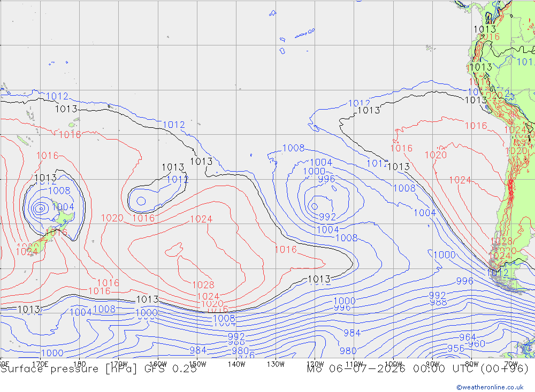Image resolution: width=535 pixels, height=392 pixels.
Task: Click the 992 label inside the low near 120W
Action: point(327,217)
